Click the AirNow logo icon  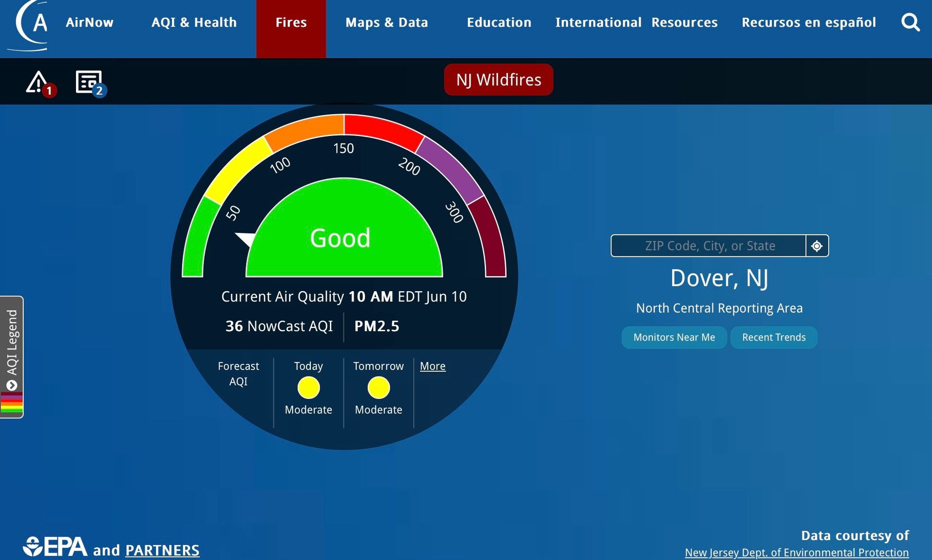[x=32, y=24]
